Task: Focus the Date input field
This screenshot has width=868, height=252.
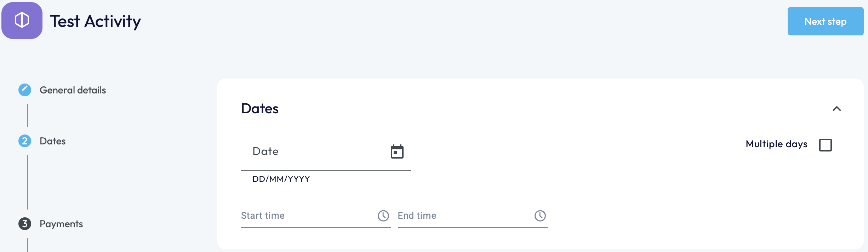Action: pos(315,152)
